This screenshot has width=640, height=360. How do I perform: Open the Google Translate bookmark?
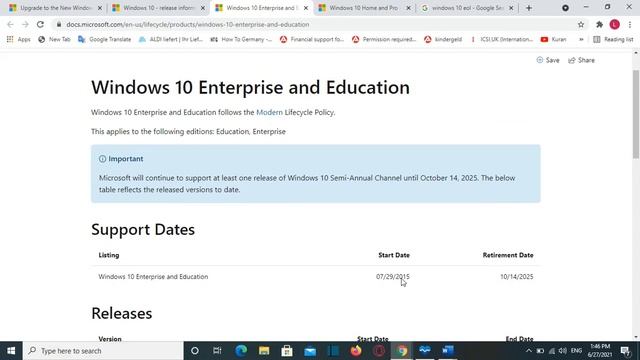[x=105, y=39]
